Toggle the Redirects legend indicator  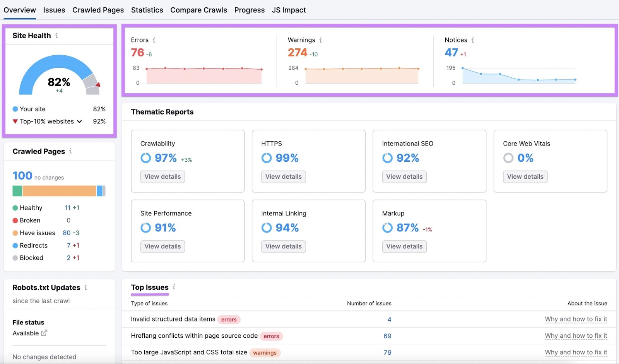point(15,245)
